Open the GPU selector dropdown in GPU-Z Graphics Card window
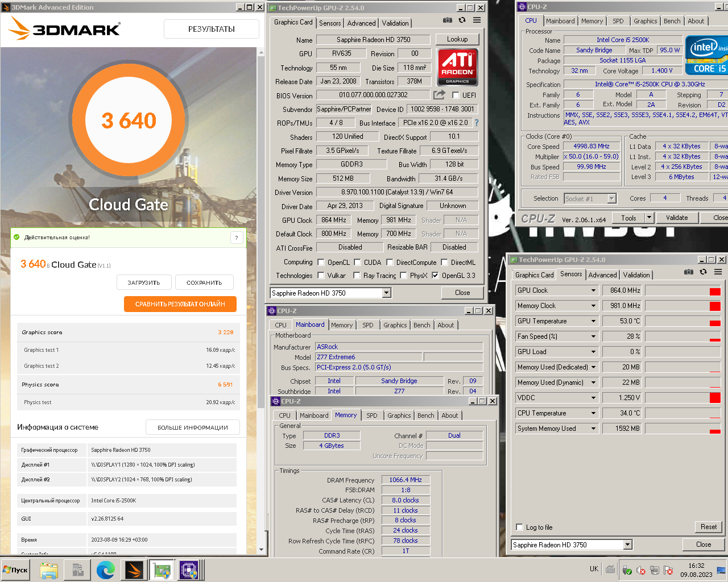Screen dimensions: 728x582 387,293
